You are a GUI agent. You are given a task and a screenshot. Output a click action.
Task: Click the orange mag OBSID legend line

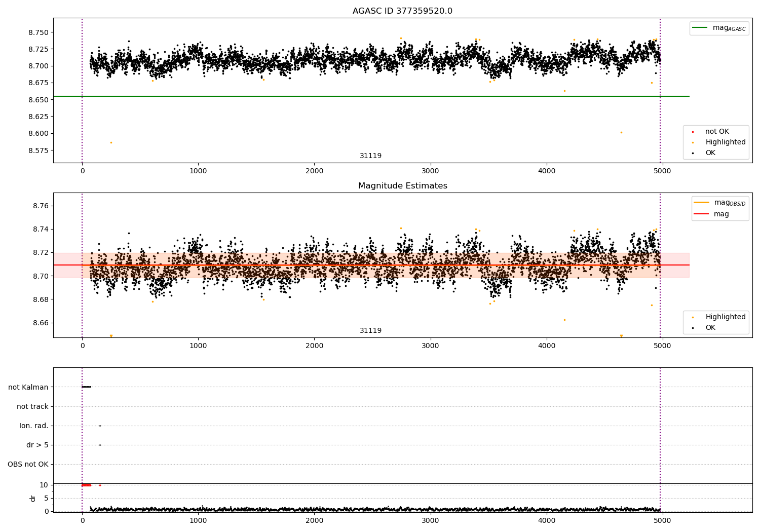pos(701,203)
